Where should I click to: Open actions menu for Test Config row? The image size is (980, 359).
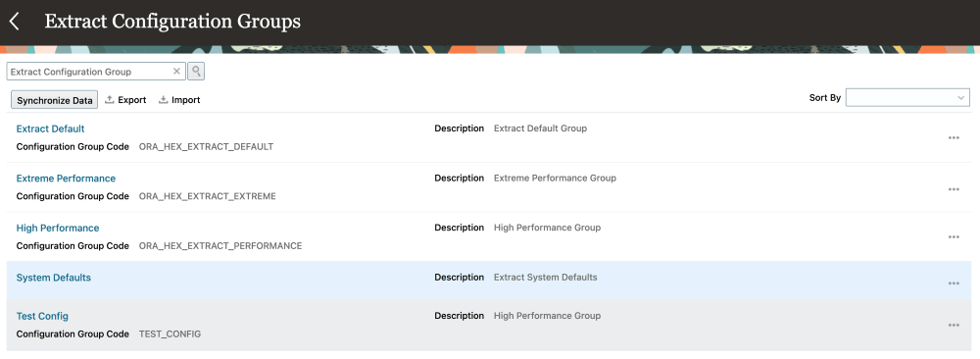click(x=954, y=326)
